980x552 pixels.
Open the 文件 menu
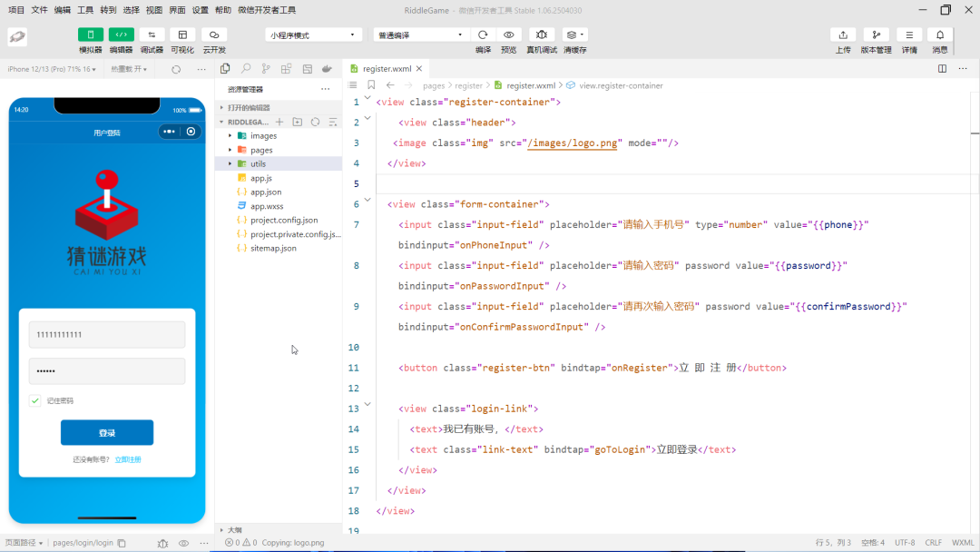(x=39, y=10)
